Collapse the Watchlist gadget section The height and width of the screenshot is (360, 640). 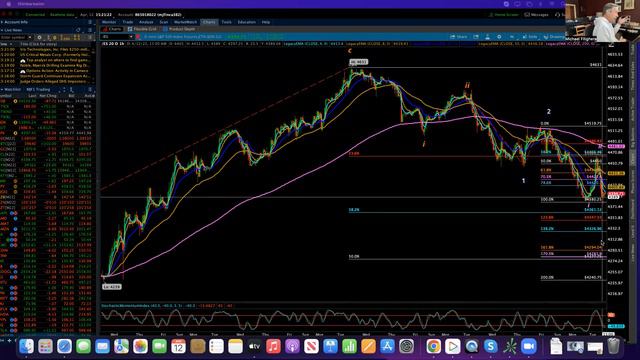(x=2, y=89)
